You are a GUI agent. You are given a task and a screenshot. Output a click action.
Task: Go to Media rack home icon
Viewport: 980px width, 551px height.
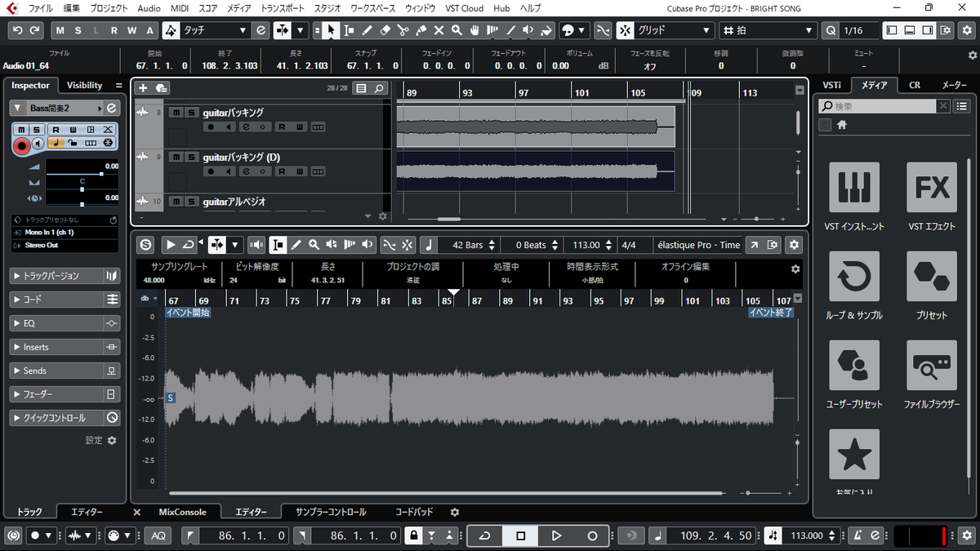coord(842,125)
